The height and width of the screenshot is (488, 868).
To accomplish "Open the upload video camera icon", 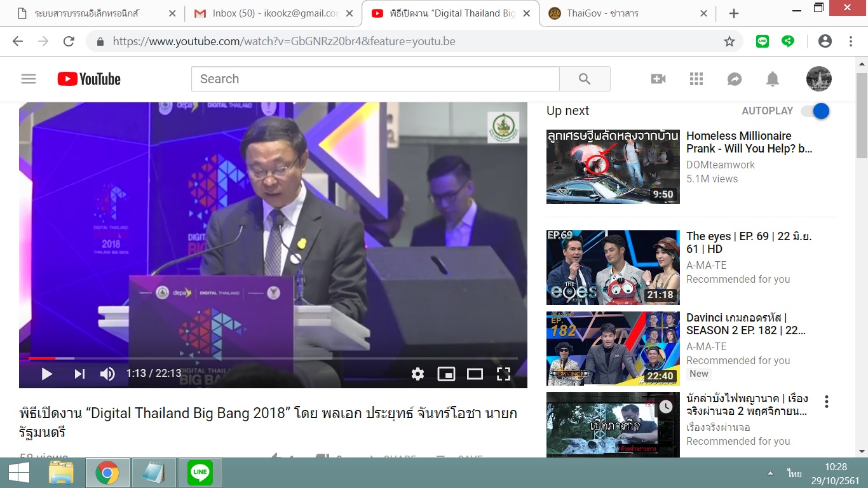I will (x=658, y=79).
